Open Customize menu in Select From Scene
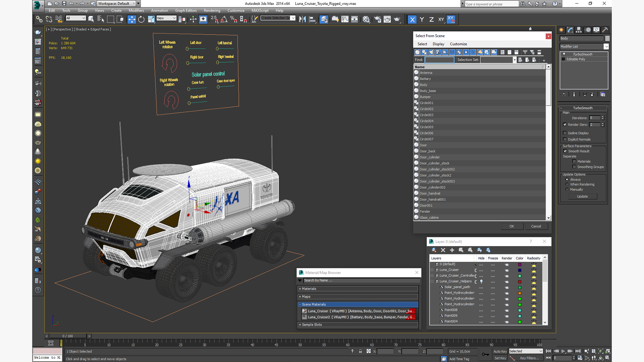Viewport: 644px width, 362px height. point(458,44)
